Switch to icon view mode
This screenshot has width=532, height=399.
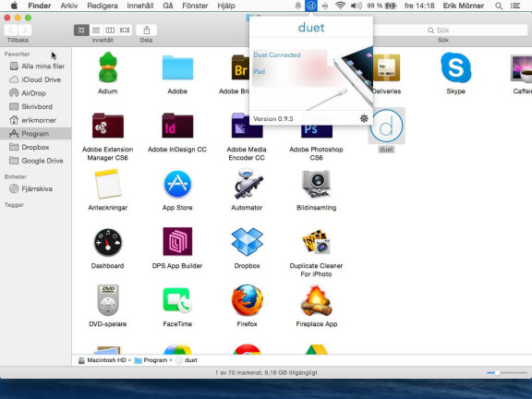point(81,30)
